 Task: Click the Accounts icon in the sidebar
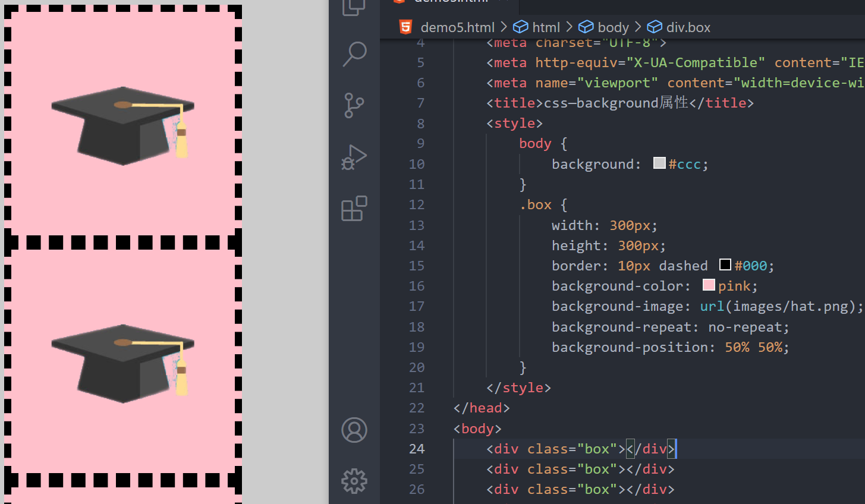click(x=354, y=430)
